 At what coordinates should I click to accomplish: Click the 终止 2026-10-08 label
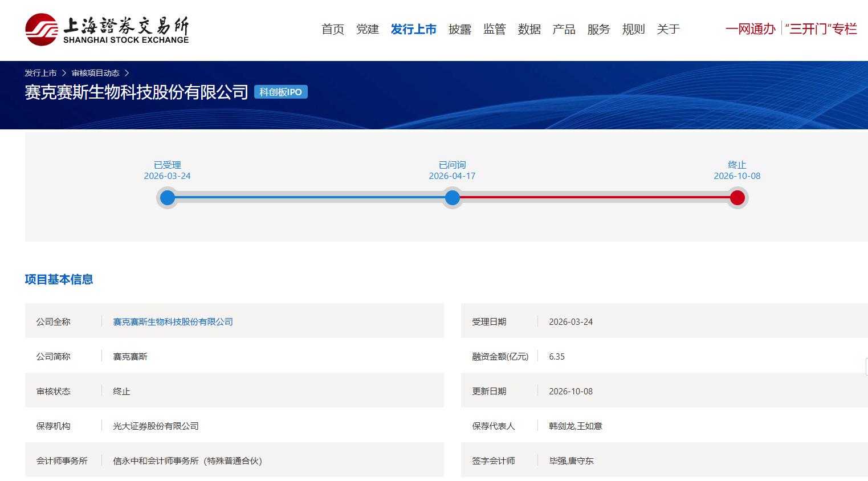pyautogui.click(x=737, y=170)
